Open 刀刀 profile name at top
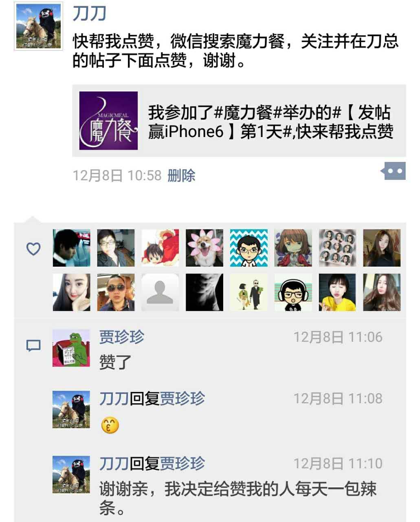Image resolution: width=420 pixels, height=522 pixels. (90, 13)
